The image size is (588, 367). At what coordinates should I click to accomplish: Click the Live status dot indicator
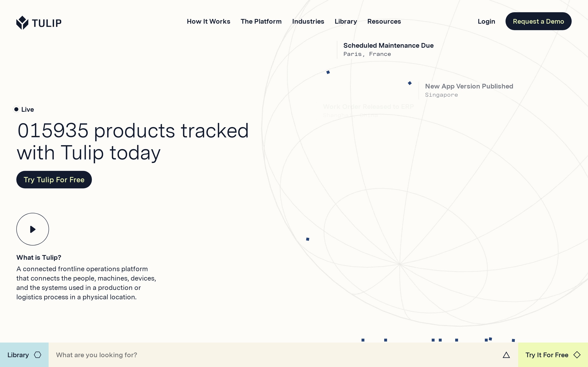click(x=16, y=109)
